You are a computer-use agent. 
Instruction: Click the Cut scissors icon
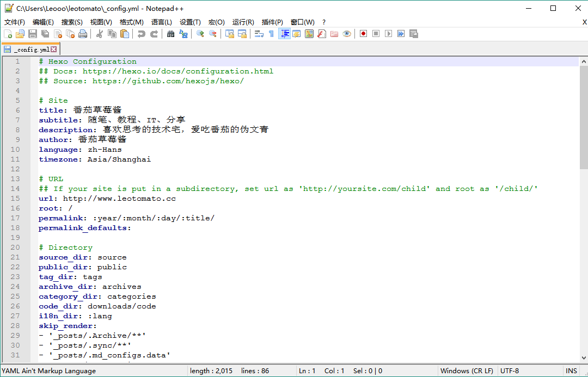click(100, 34)
